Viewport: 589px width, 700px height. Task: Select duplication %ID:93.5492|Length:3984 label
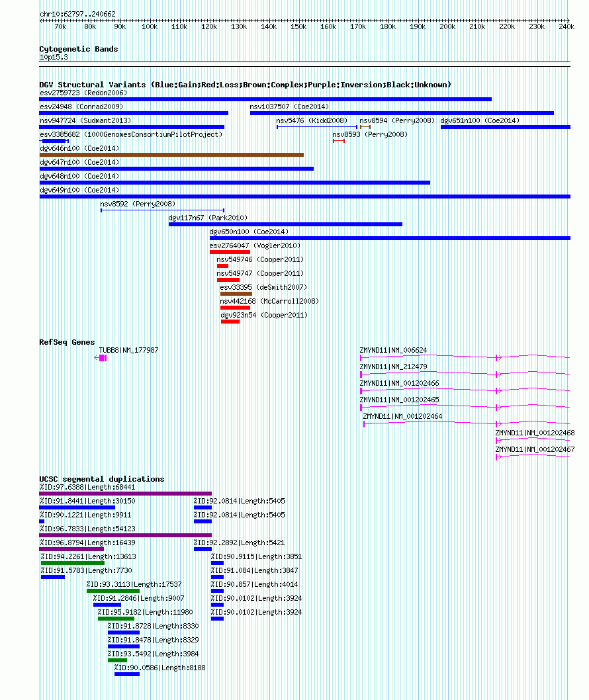(153, 654)
